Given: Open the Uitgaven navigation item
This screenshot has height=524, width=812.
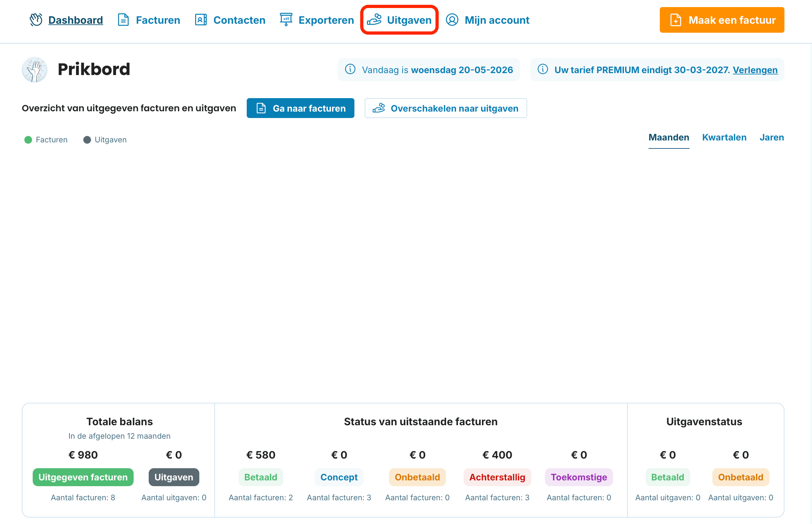Looking at the screenshot, I should tap(409, 20).
